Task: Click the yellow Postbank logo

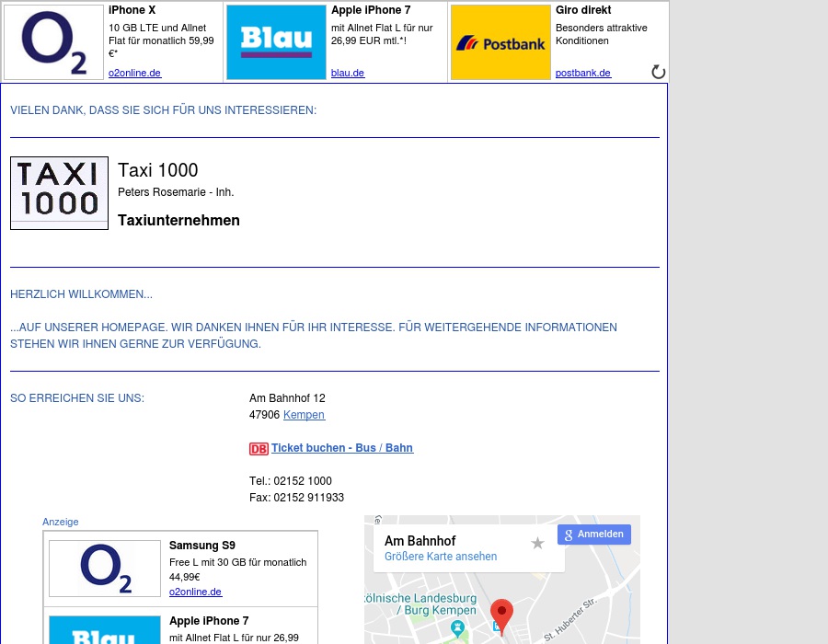Action: [x=500, y=42]
